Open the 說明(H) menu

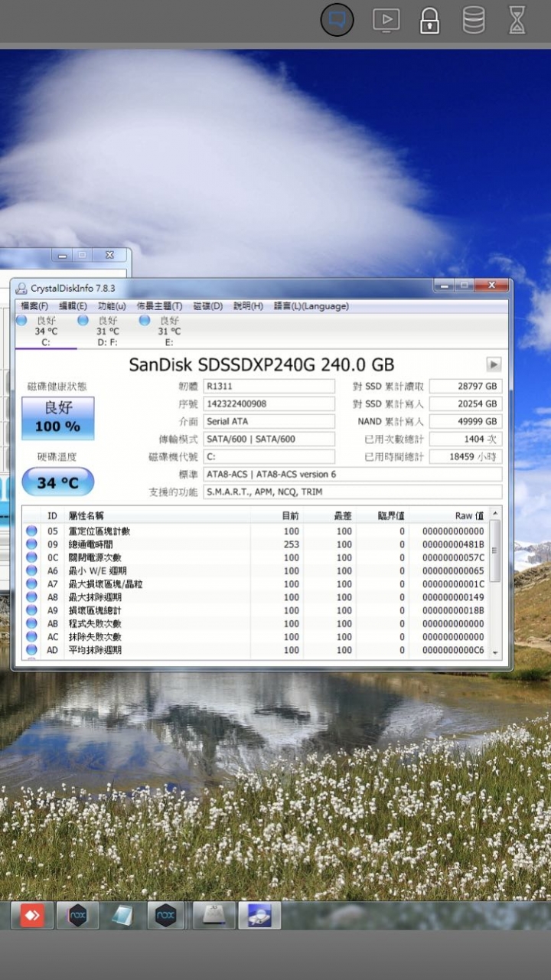click(247, 305)
